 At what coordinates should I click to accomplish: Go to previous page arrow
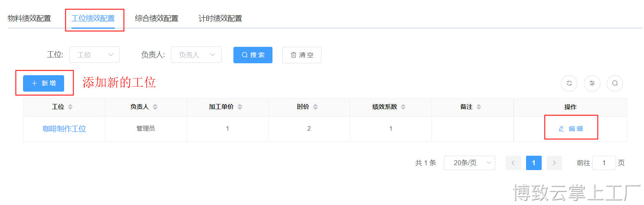[x=513, y=163]
